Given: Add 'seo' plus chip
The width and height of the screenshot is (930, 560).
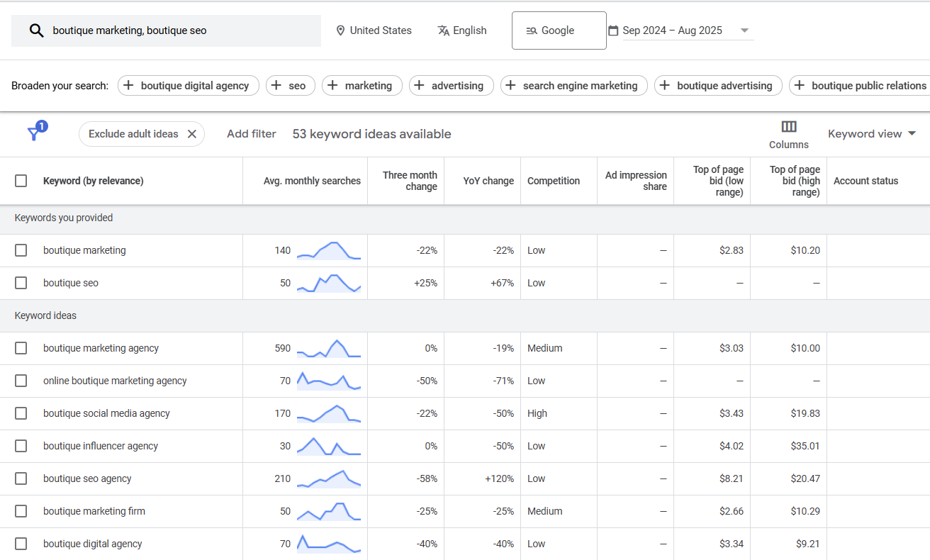Looking at the screenshot, I should pos(291,86).
